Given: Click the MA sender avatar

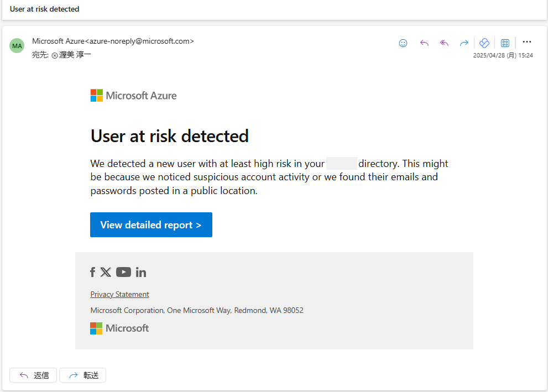Looking at the screenshot, I should pos(17,46).
